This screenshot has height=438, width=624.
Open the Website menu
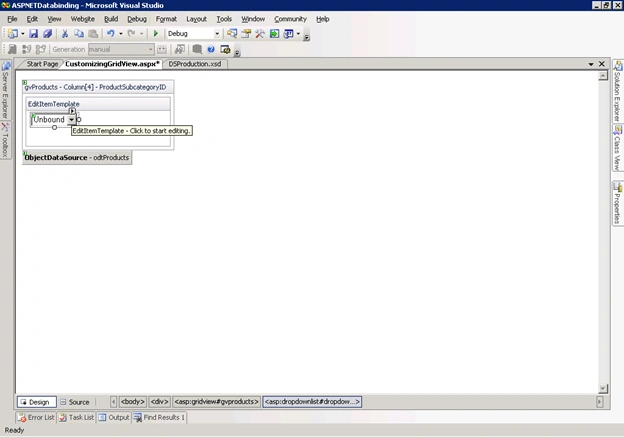[82, 19]
